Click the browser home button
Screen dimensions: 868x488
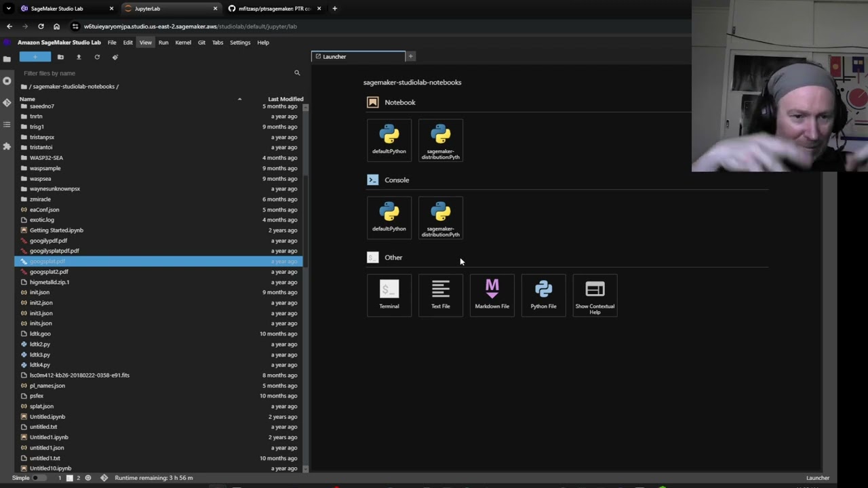56,26
